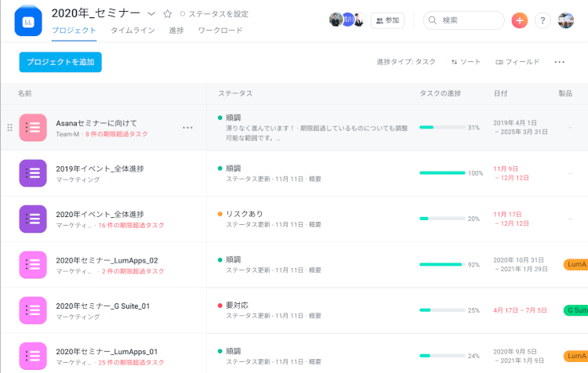Switch to the ワークロード tab
This screenshot has height=373, width=588.
point(220,31)
